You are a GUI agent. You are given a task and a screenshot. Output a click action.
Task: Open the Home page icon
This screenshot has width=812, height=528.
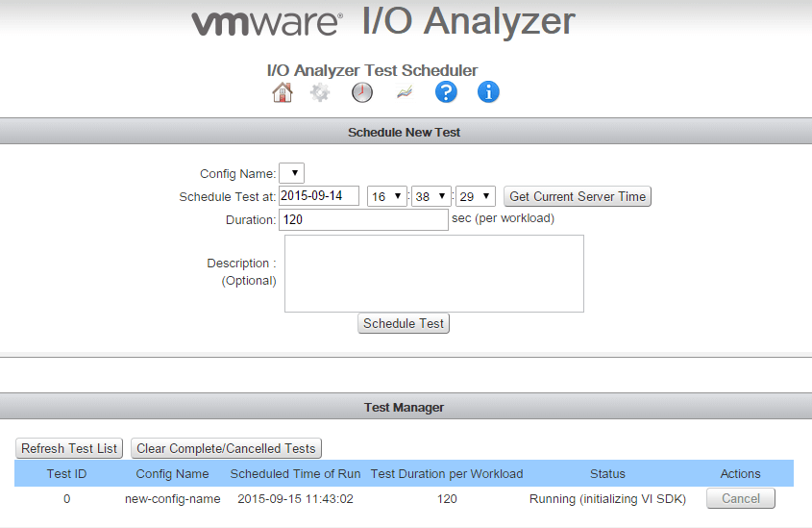283,92
